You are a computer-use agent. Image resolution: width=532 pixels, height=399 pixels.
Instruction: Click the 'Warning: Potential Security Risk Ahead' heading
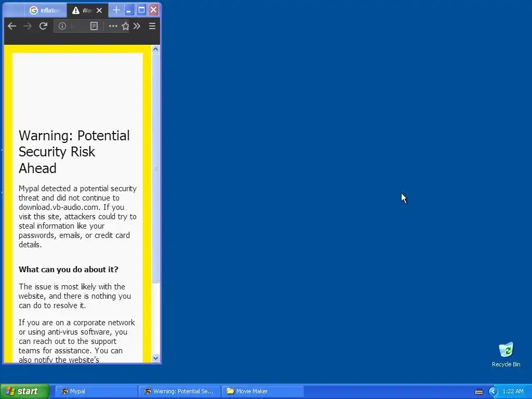tap(74, 152)
